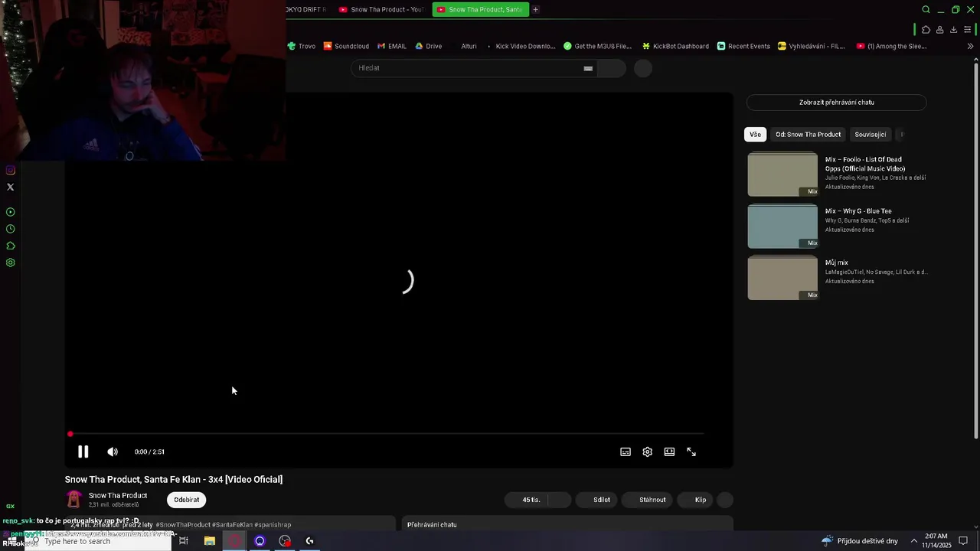
Task: Open Mix – Foolio List Of Dead Opps thumbnail
Action: click(x=782, y=174)
